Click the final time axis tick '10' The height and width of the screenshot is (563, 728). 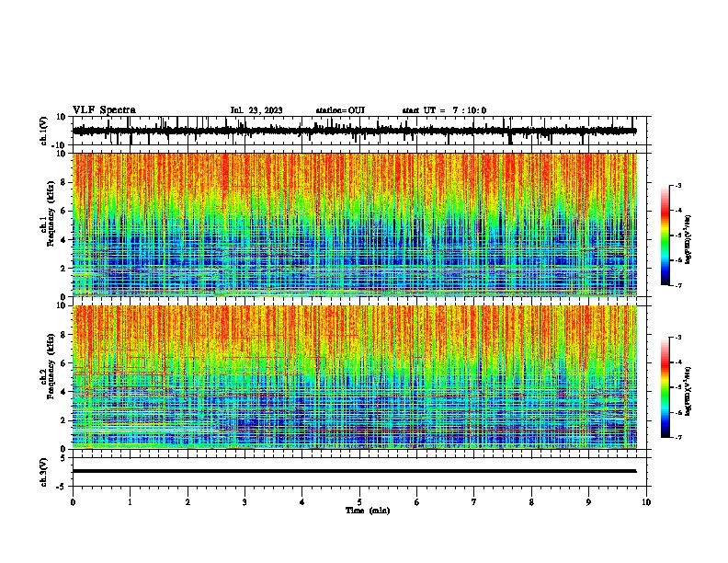tap(646, 502)
